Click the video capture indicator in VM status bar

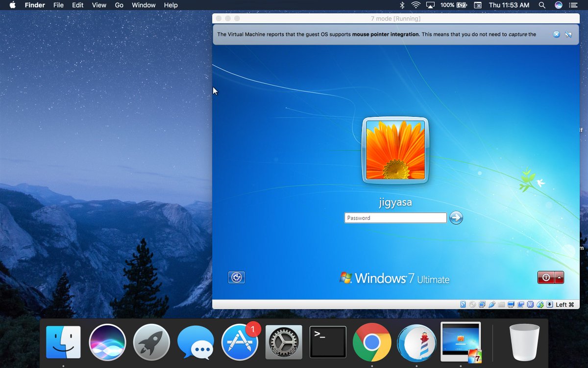coord(520,304)
